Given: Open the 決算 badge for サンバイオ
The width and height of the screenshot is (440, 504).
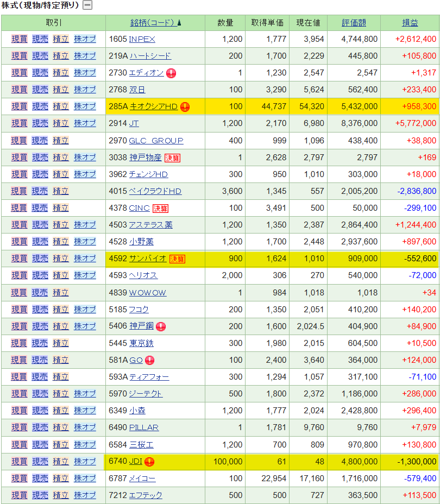Looking at the screenshot, I should pyautogui.click(x=178, y=259).
